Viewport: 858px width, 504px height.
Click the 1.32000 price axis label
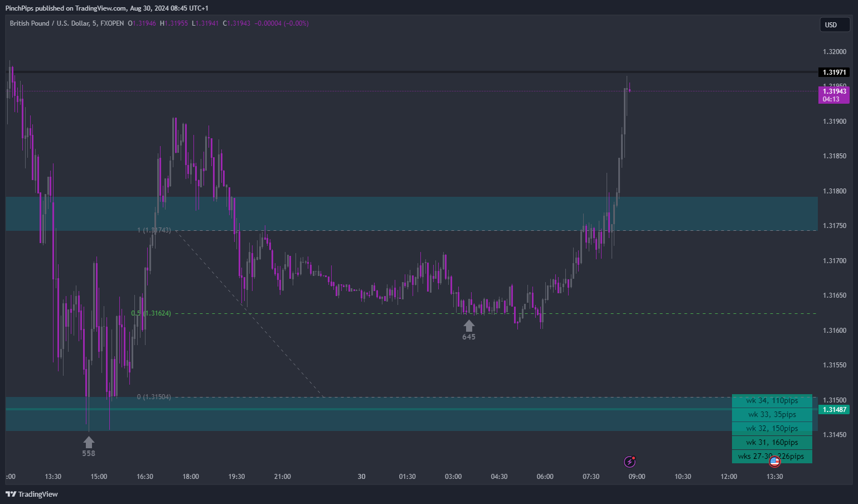click(834, 52)
